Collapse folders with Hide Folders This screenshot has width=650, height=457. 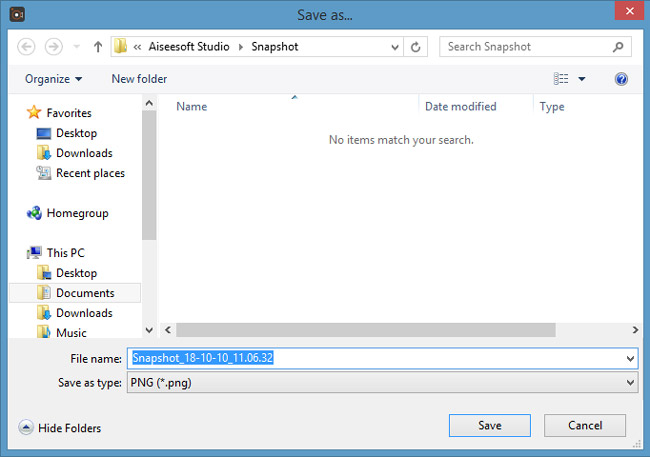pyautogui.click(x=60, y=428)
